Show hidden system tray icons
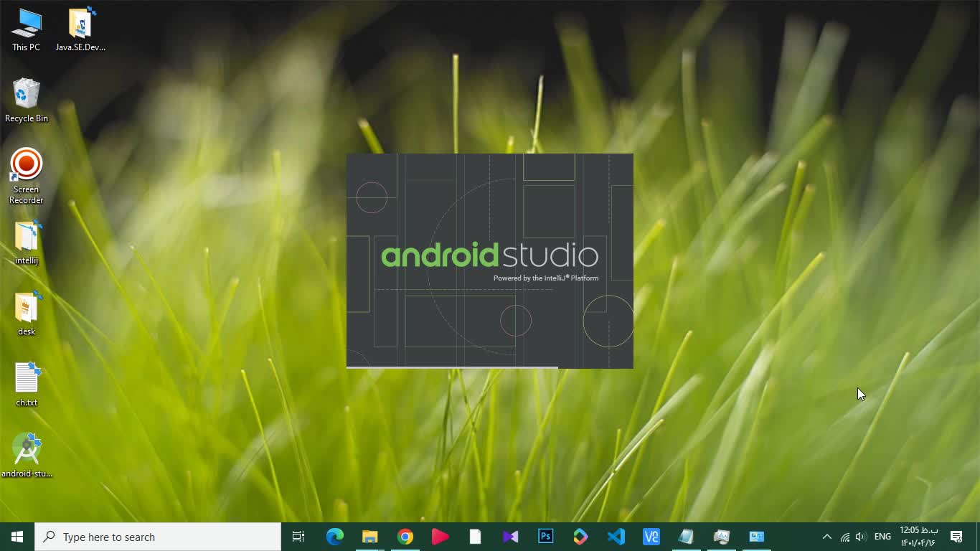The height and width of the screenshot is (551, 980). 826,537
